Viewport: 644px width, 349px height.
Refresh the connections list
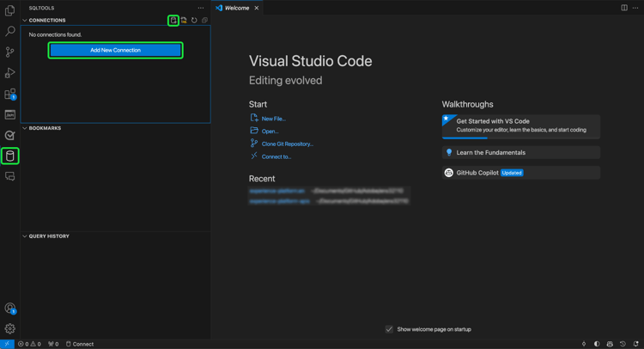194,20
